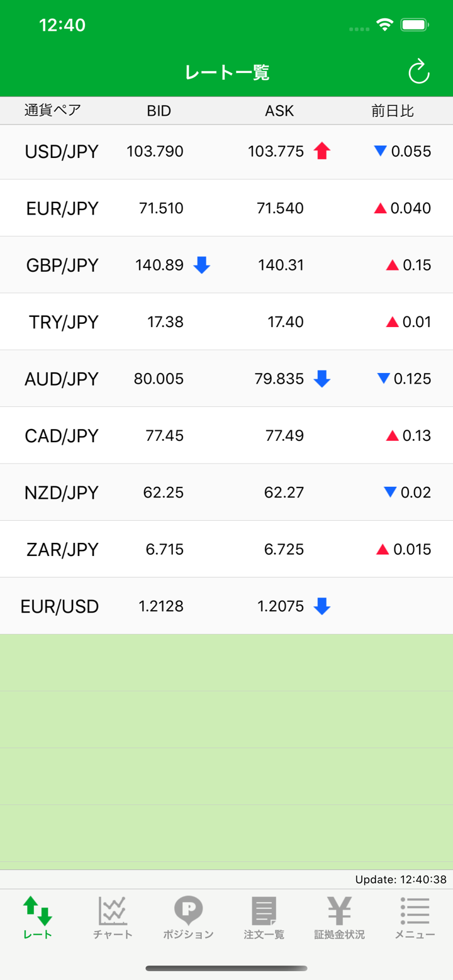453x980 pixels.
Task: Tap the BID column header
Action: [x=159, y=111]
